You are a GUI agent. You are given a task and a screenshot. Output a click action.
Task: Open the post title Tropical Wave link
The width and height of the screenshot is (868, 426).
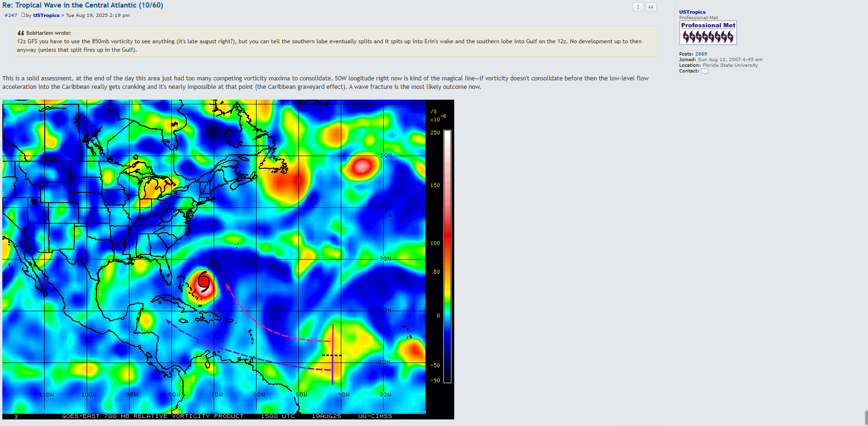83,5
